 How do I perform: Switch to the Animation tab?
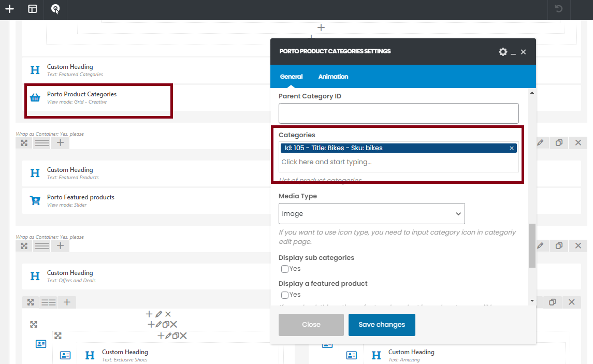[333, 76]
